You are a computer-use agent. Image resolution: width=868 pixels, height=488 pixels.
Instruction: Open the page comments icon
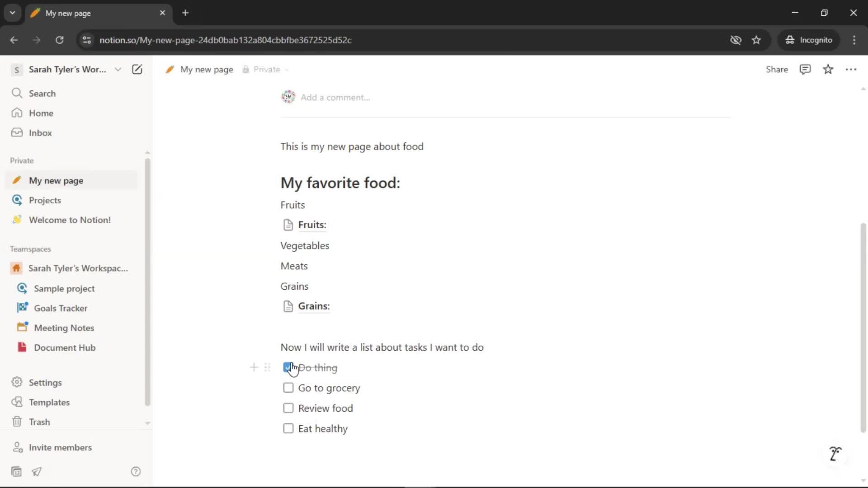[805, 69]
